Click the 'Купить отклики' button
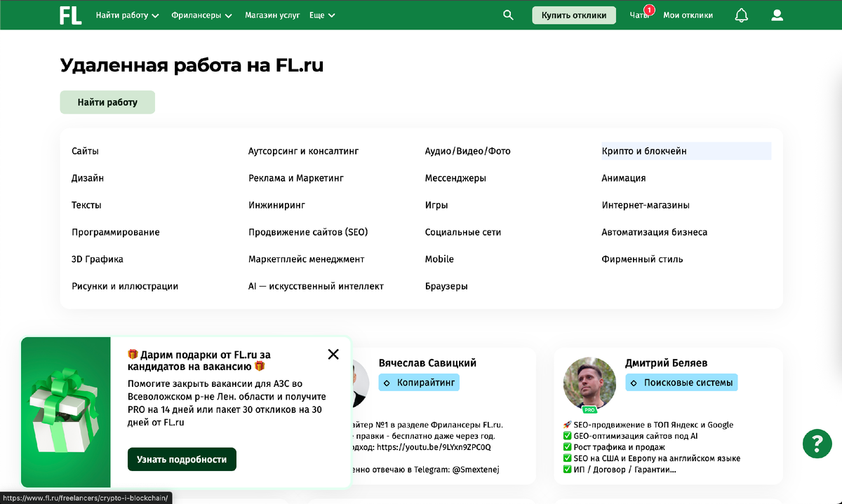 coord(574,15)
